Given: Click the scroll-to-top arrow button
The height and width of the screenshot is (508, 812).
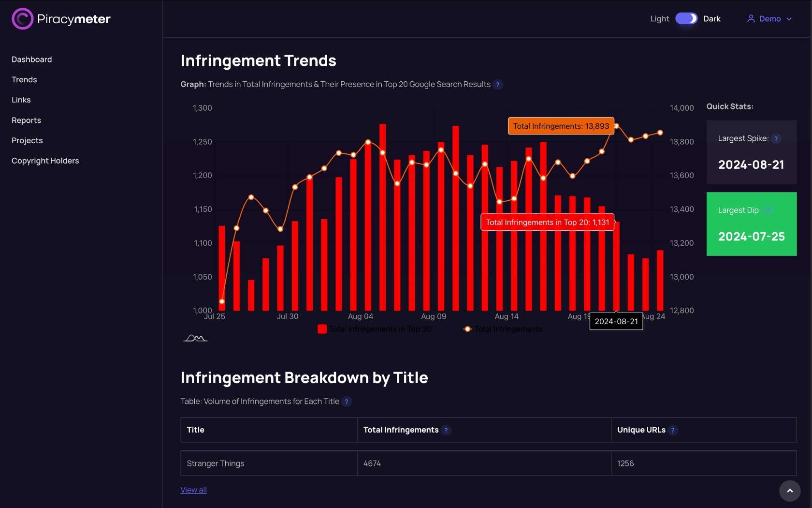Looking at the screenshot, I should coord(790,491).
